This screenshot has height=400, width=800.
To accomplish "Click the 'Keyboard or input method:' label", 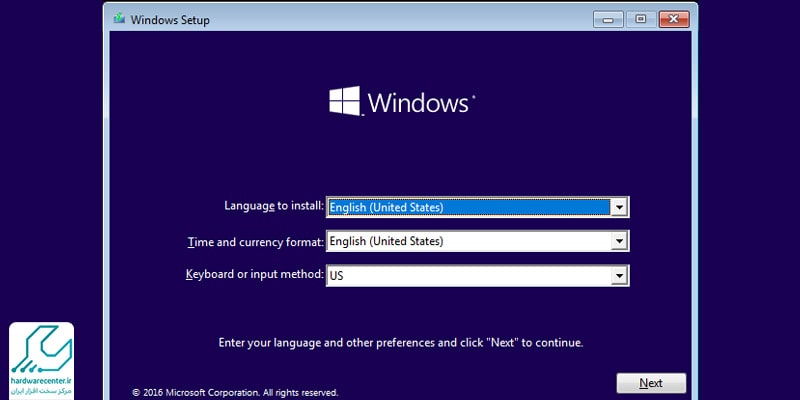I will click(255, 274).
